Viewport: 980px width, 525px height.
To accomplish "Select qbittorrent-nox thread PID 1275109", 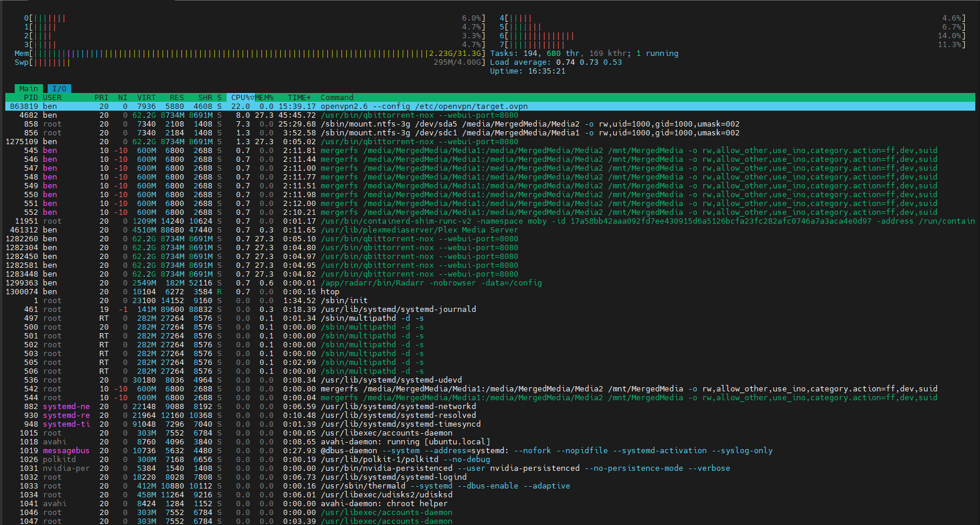I will tap(490, 142).
